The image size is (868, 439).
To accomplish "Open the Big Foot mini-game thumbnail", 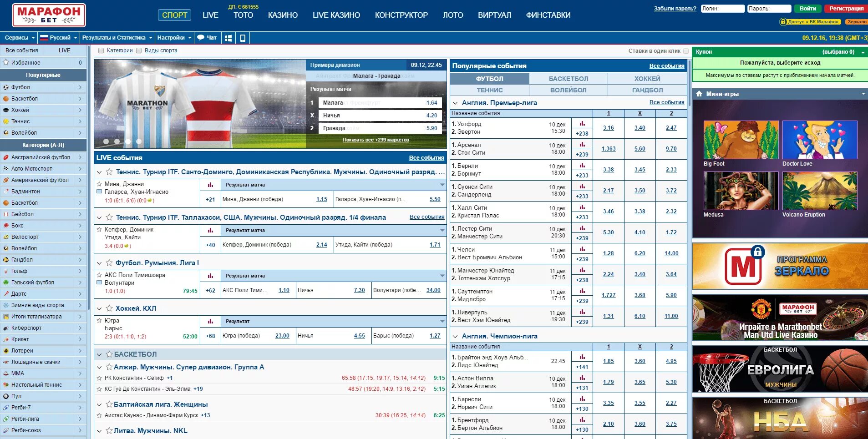I will pyautogui.click(x=741, y=140).
